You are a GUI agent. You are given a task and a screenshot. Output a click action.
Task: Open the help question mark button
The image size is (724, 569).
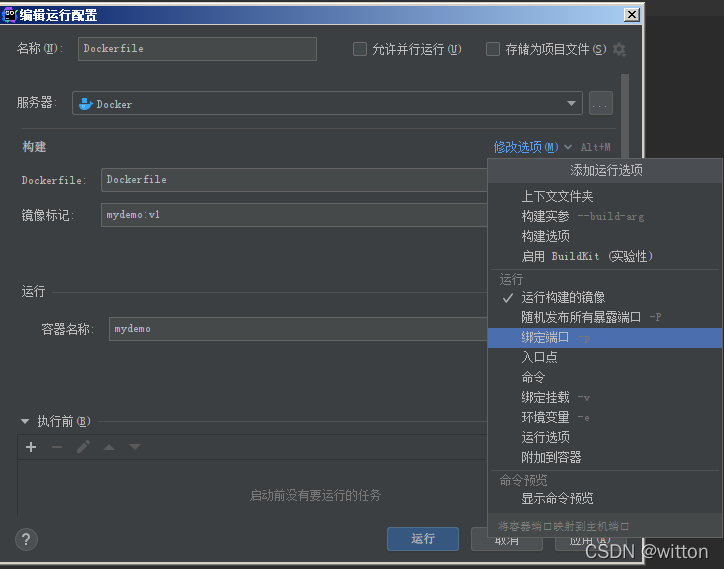point(26,539)
